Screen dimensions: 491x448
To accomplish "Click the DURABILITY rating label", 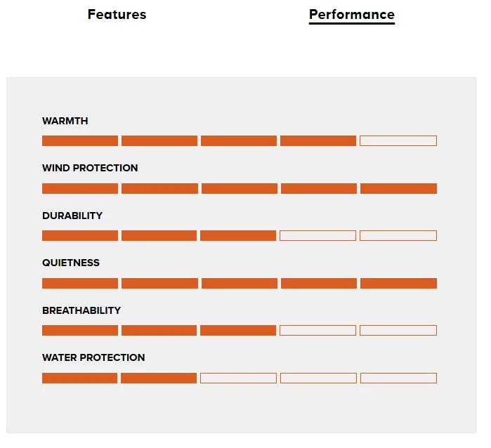I will click(x=72, y=216).
